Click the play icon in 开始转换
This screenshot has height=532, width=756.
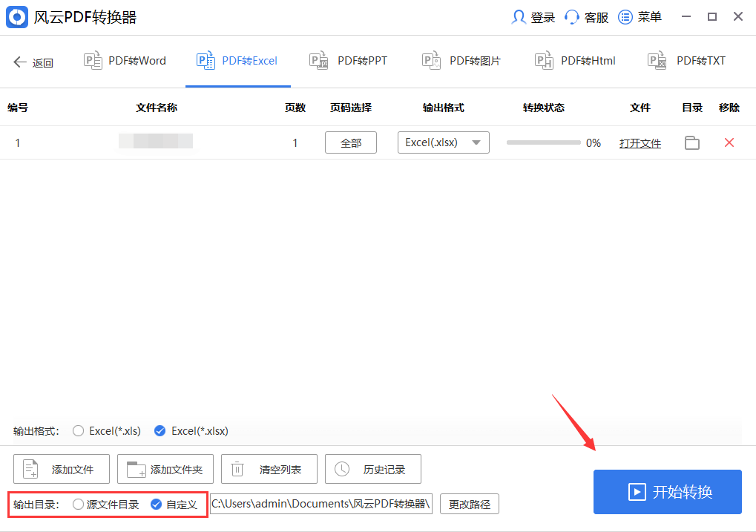(637, 492)
